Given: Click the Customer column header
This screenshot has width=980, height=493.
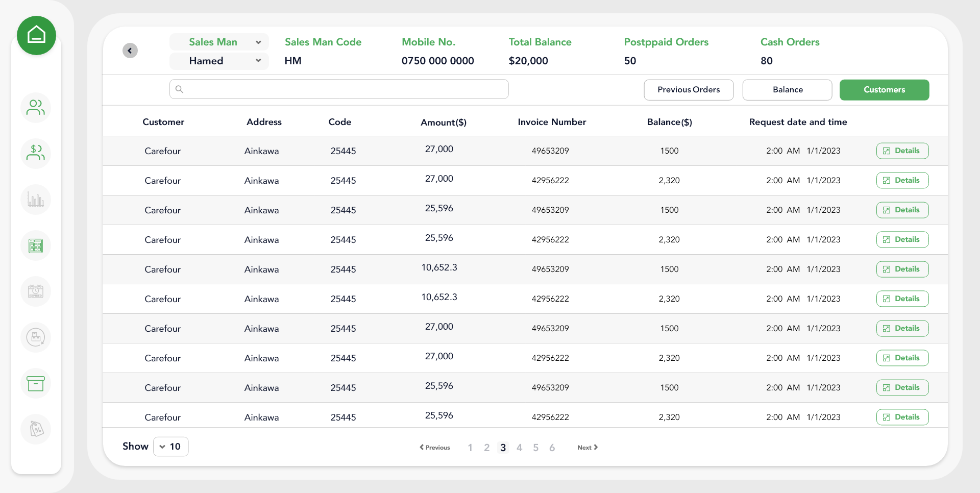Looking at the screenshot, I should click(x=163, y=122).
